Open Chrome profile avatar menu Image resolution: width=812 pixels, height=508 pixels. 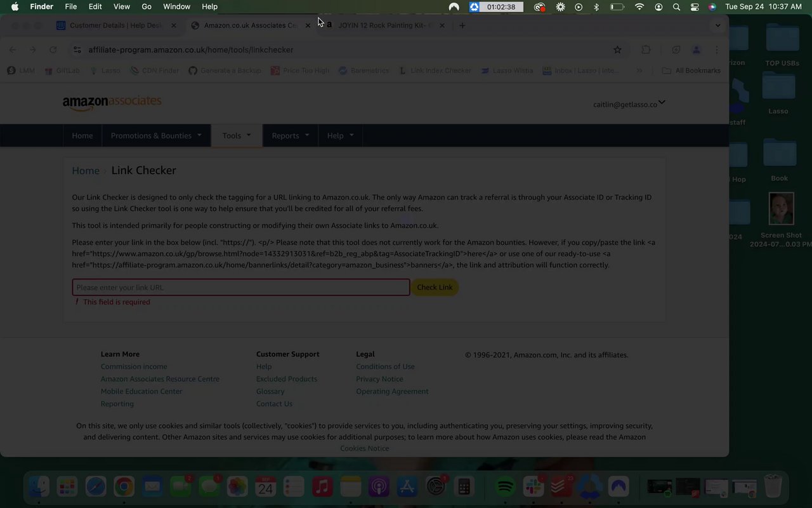[x=696, y=50]
